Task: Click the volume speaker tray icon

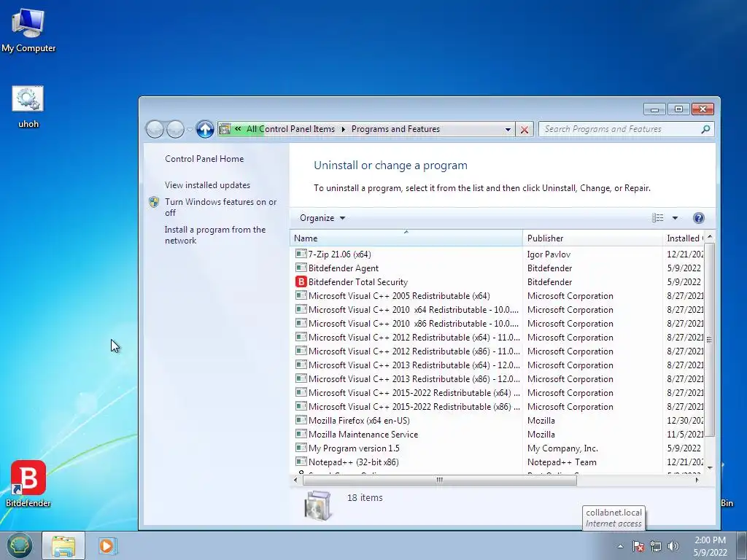Action: [x=673, y=546]
